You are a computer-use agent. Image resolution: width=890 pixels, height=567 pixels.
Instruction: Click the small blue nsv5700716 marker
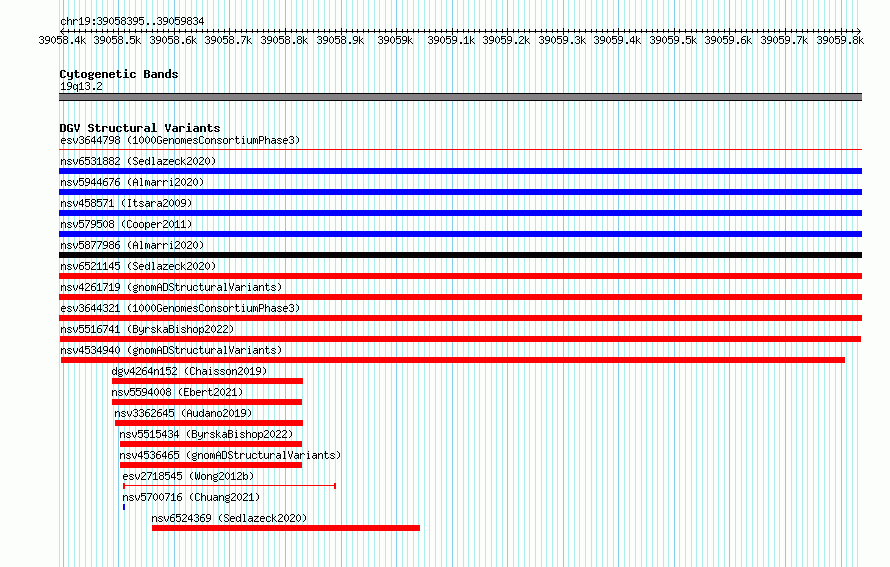124,507
